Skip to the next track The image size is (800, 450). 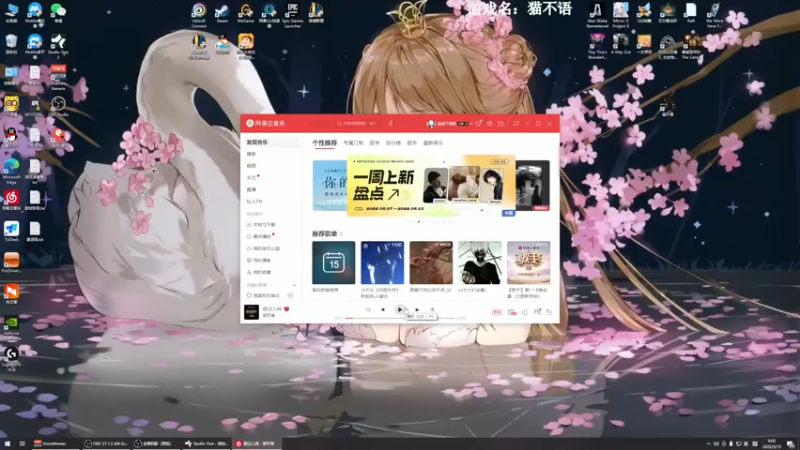pyautogui.click(x=417, y=310)
